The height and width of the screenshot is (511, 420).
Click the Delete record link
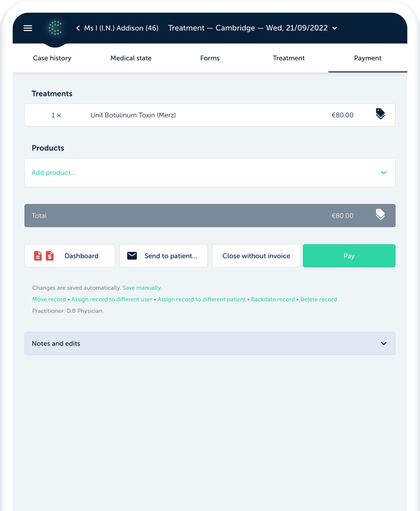point(318,299)
